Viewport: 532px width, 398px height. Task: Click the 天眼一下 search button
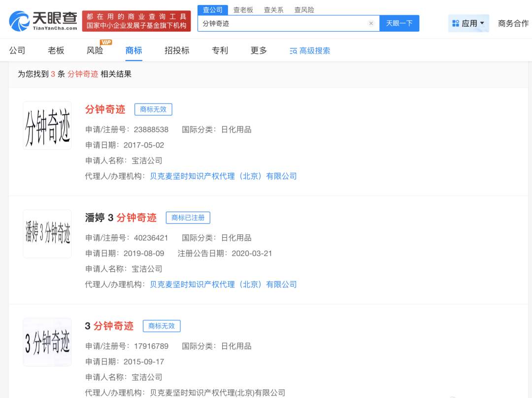click(399, 23)
